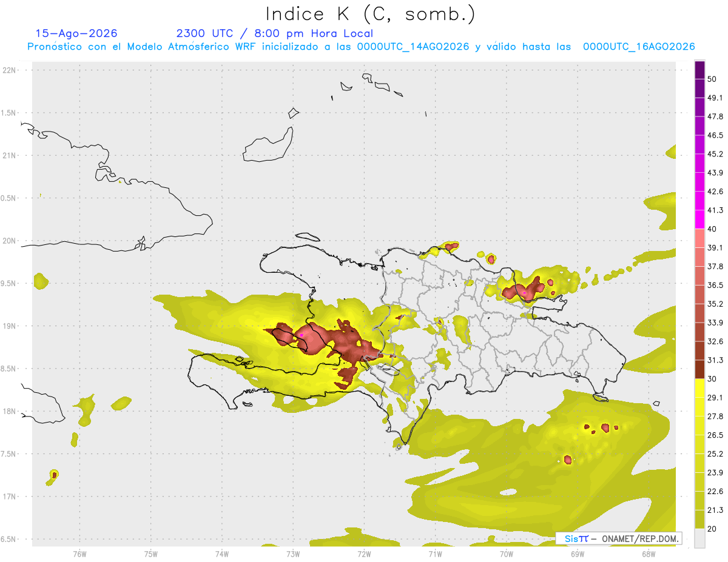Click the "1.5N" latitude label
The width and height of the screenshot is (728, 562).
pyautogui.click(x=8, y=113)
